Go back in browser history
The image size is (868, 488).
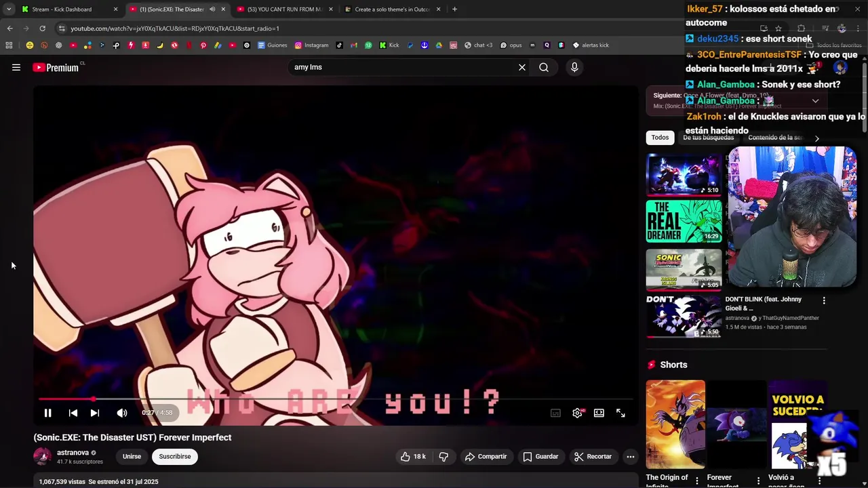[9, 28]
